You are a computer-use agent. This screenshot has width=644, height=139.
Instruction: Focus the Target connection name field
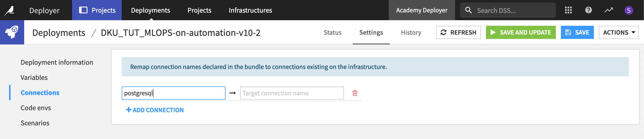tap(292, 93)
